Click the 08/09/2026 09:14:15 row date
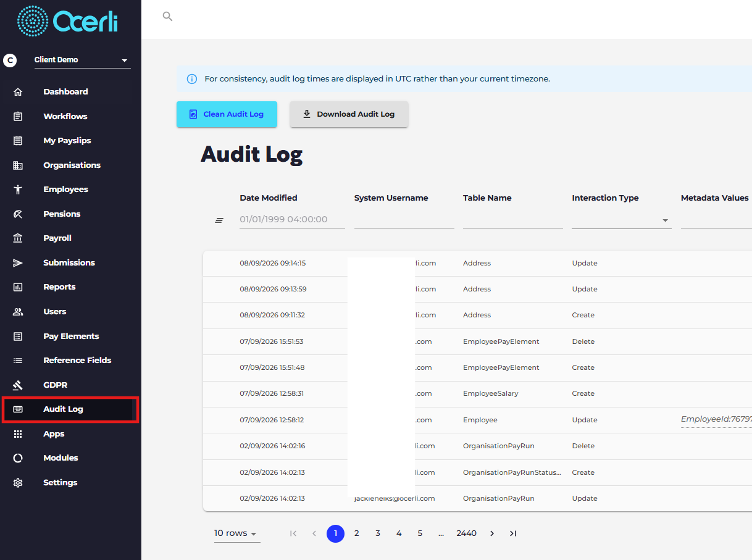752x560 pixels. click(x=273, y=263)
